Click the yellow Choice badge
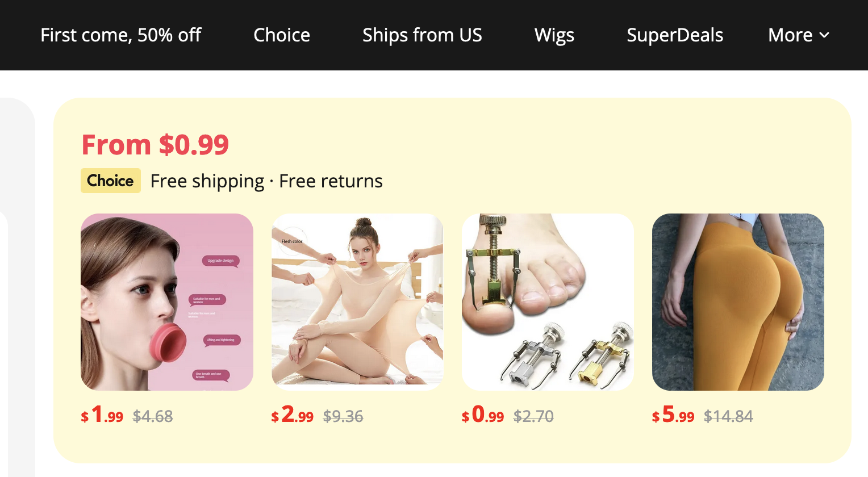The height and width of the screenshot is (477, 868). click(111, 181)
